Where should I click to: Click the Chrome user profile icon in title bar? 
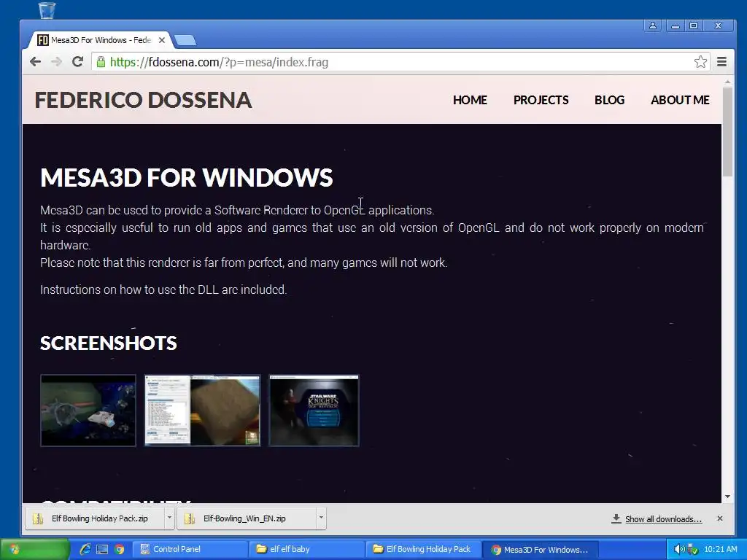pos(653,26)
